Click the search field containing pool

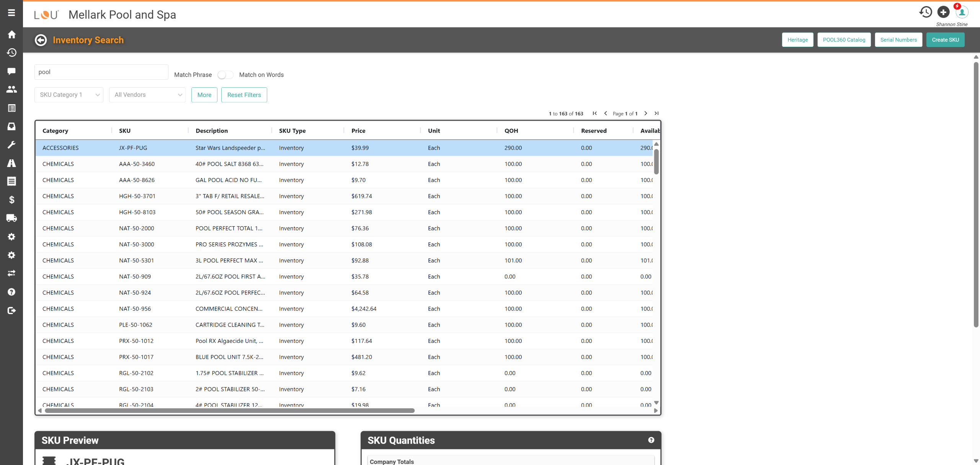coord(101,72)
